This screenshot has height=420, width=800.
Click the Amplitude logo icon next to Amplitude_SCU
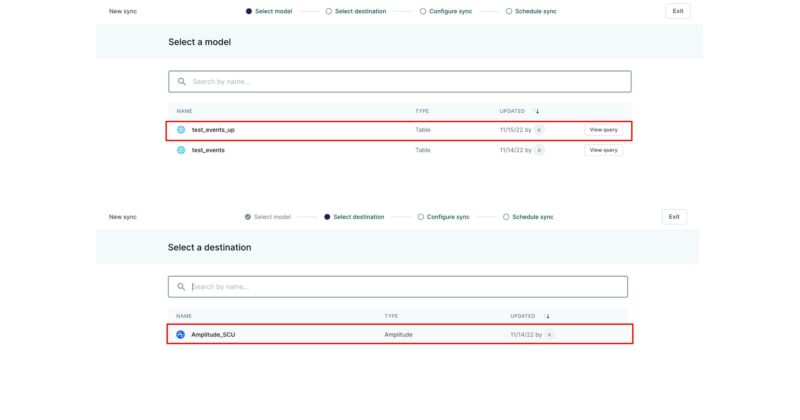pyautogui.click(x=180, y=334)
